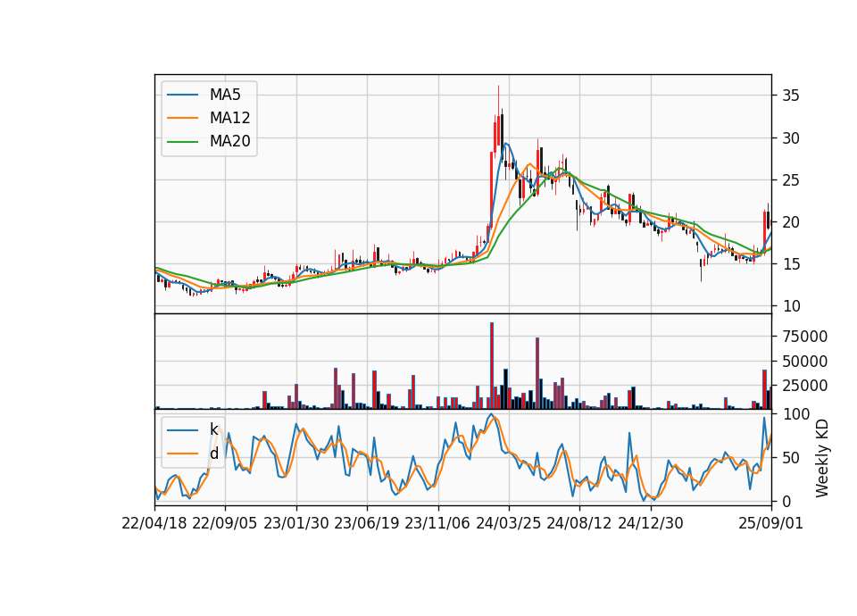Image resolution: width=857 pixels, height=616 pixels.
Task: Click the blue MA5 legend line sample
Action: [x=182, y=95]
